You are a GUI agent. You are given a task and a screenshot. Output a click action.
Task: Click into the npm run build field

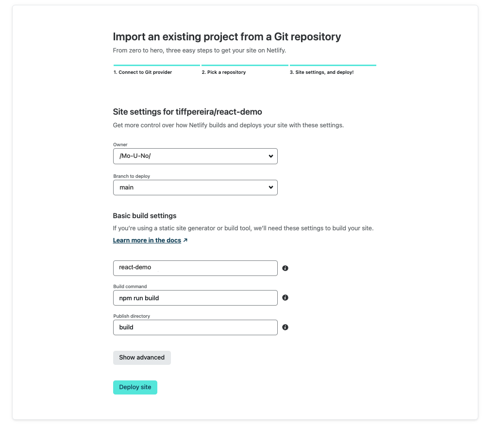pyautogui.click(x=195, y=298)
